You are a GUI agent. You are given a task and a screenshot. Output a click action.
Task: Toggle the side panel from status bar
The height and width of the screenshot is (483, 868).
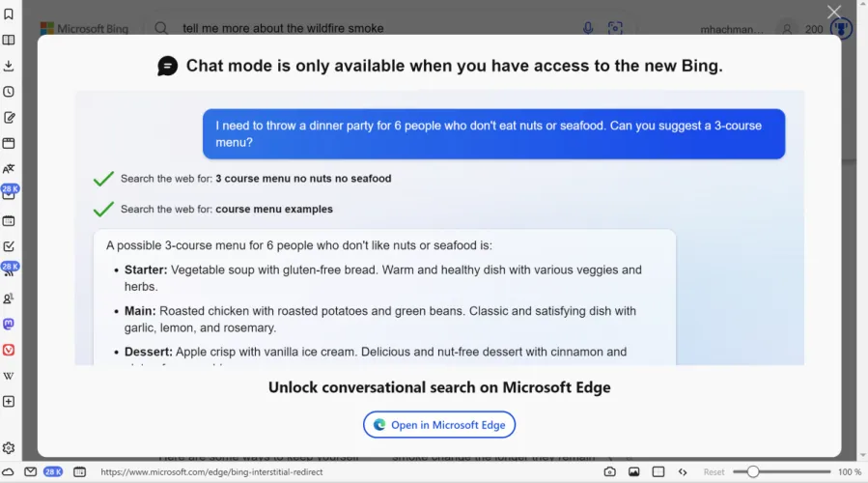tap(9, 471)
